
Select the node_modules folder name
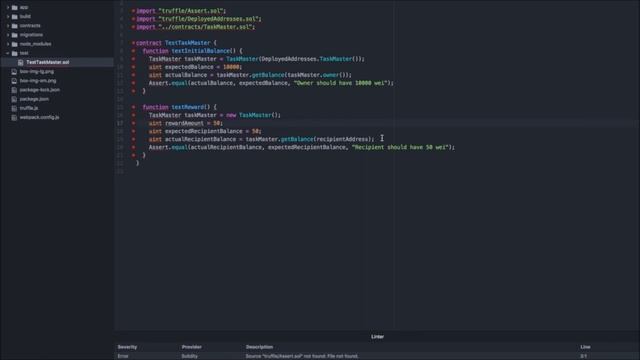tap(36, 44)
